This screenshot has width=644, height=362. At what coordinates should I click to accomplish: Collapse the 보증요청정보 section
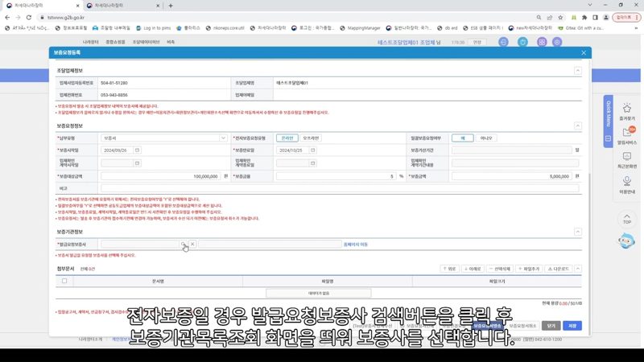click(x=577, y=125)
